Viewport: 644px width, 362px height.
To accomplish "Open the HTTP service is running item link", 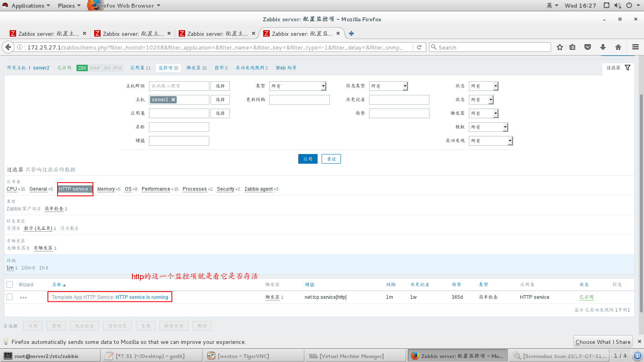I will (142, 297).
